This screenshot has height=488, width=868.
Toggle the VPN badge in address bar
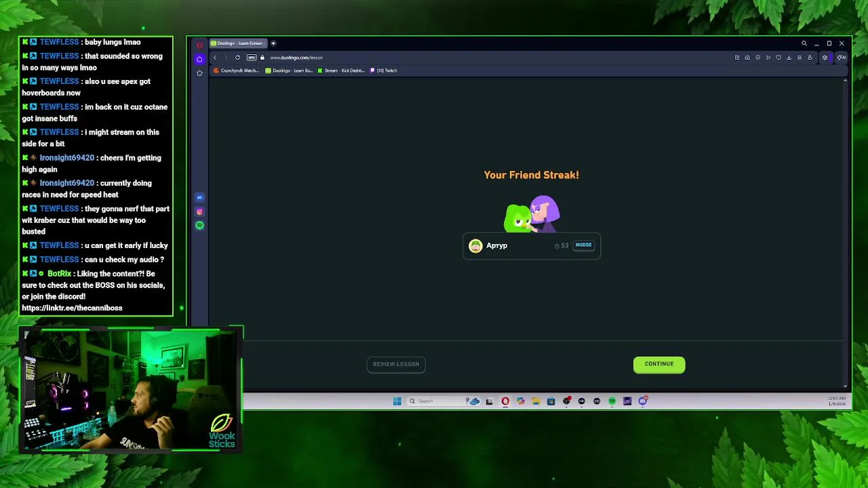[252, 58]
